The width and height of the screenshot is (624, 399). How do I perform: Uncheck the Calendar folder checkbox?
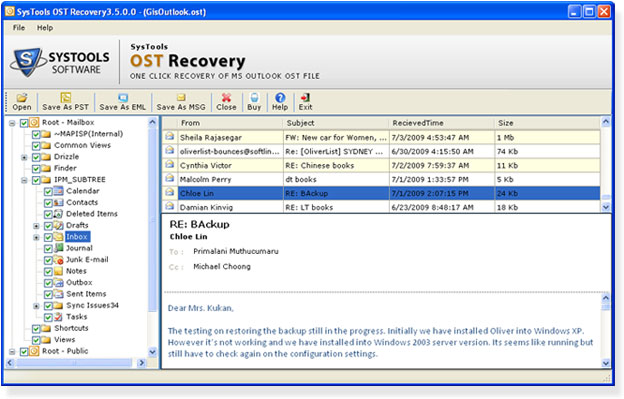pyautogui.click(x=48, y=191)
